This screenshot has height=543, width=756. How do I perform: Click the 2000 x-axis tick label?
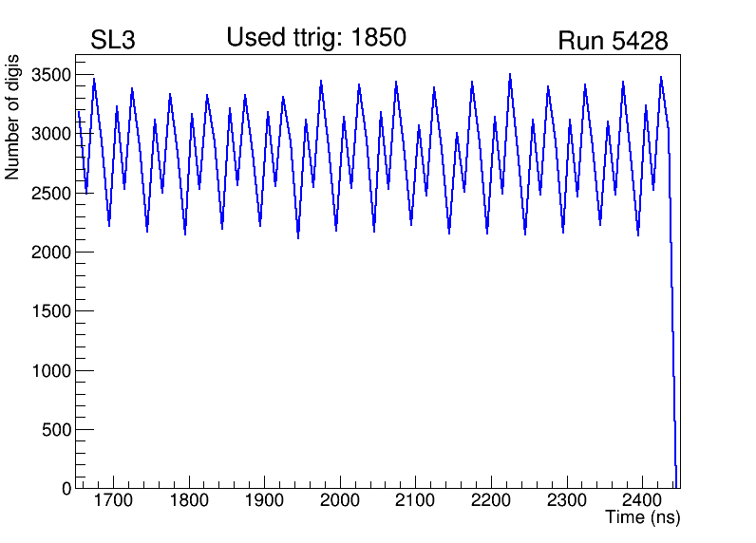pyautogui.click(x=340, y=500)
